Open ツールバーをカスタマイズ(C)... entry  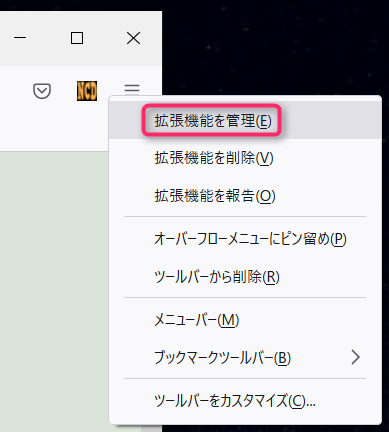pyautogui.click(x=245, y=401)
